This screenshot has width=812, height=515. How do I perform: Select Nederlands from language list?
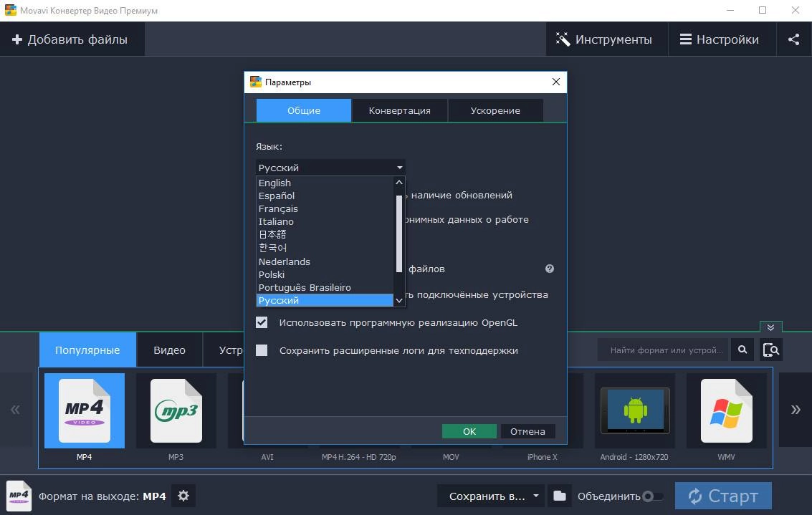[x=325, y=261]
